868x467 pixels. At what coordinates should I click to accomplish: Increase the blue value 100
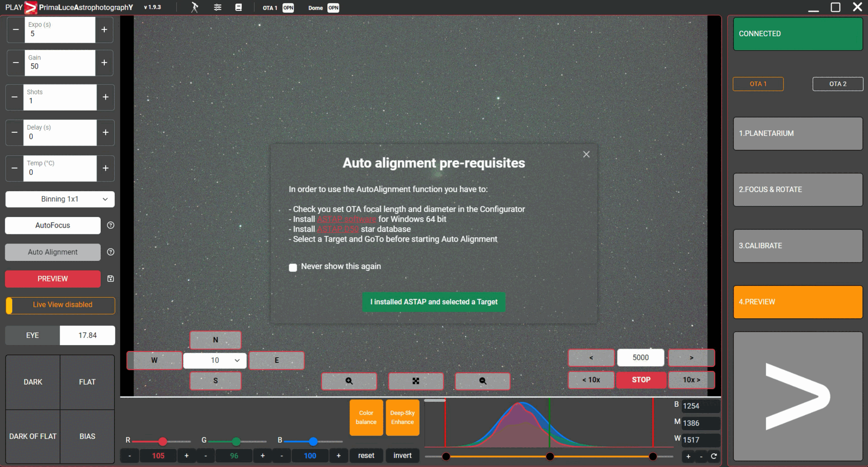pyautogui.click(x=339, y=456)
